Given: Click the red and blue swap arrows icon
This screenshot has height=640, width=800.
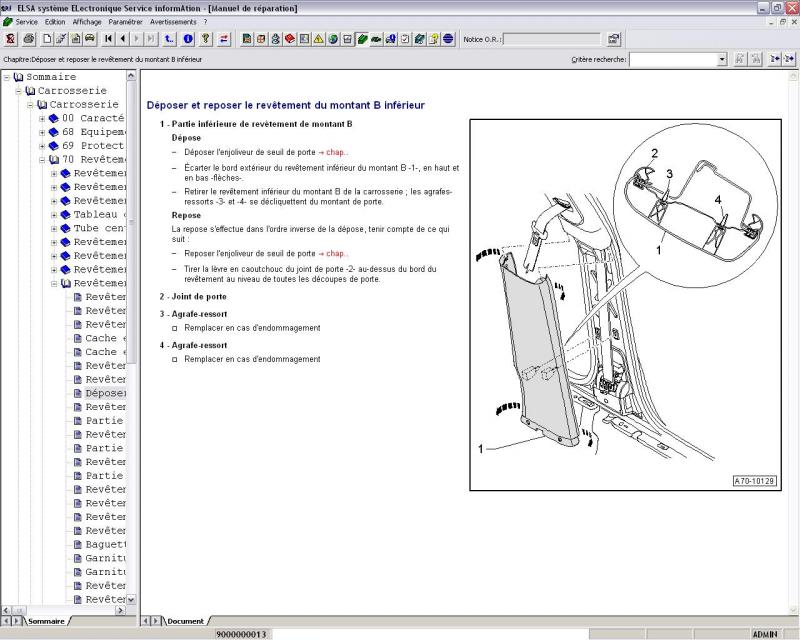Looking at the screenshot, I should pos(224,39).
